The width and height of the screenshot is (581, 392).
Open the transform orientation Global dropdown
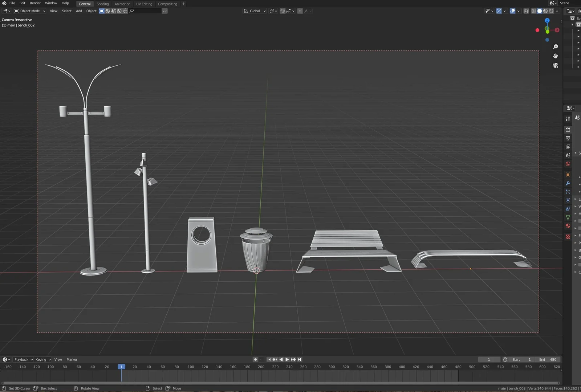[255, 11]
